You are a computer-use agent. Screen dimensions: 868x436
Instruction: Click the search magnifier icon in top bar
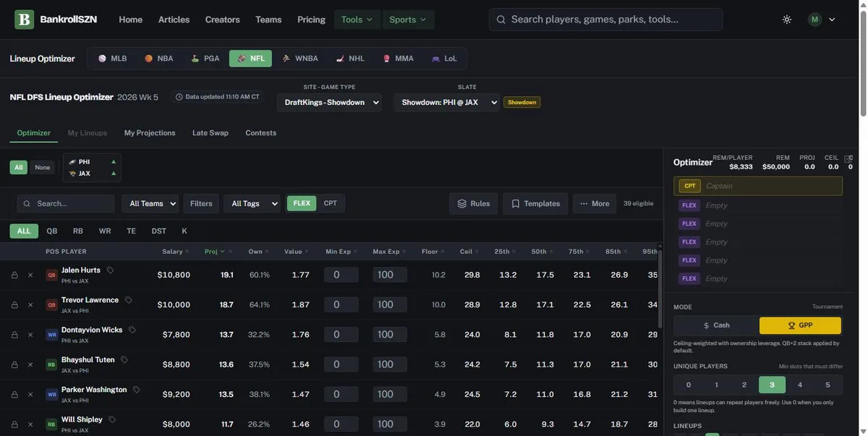(x=501, y=20)
